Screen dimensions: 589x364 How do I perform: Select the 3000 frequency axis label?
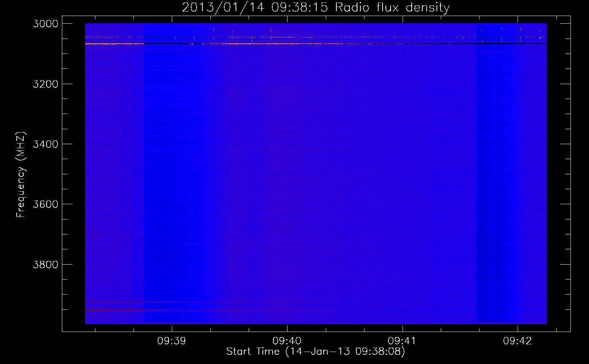[46, 24]
